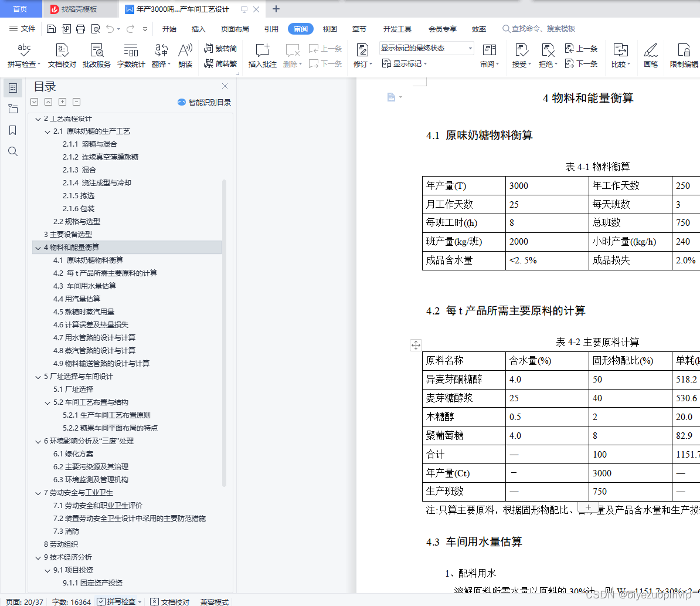Click the 修订 track changes icon
The height and width of the screenshot is (606, 700).
click(362, 55)
